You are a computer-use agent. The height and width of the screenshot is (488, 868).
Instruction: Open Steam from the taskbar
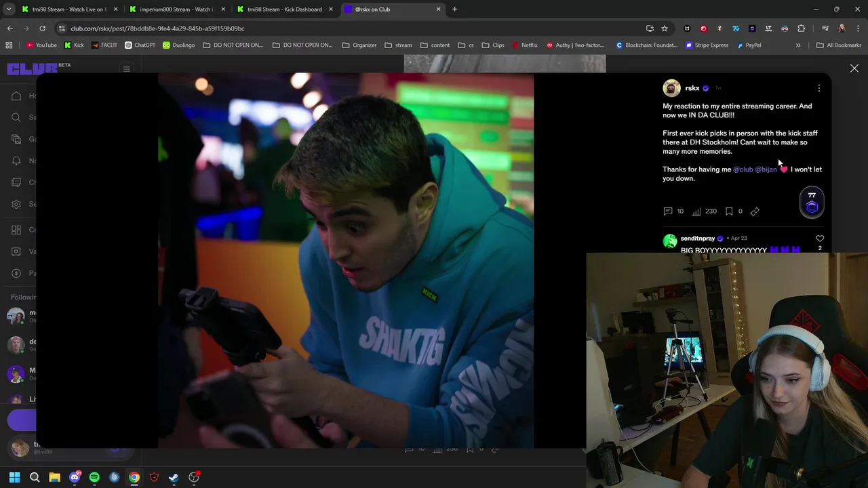click(x=174, y=477)
